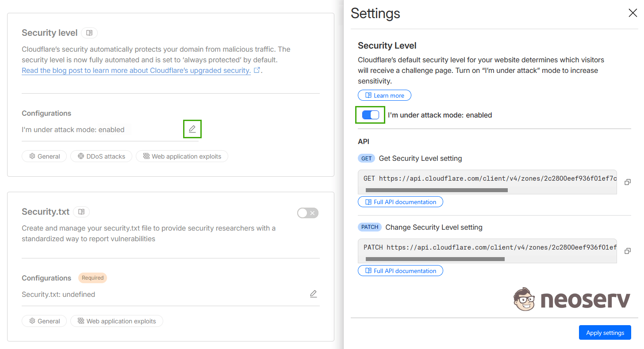Screen dimensions: 644x349
Task: Open Full API documentation under PATCH request
Action: click(400, 271)
